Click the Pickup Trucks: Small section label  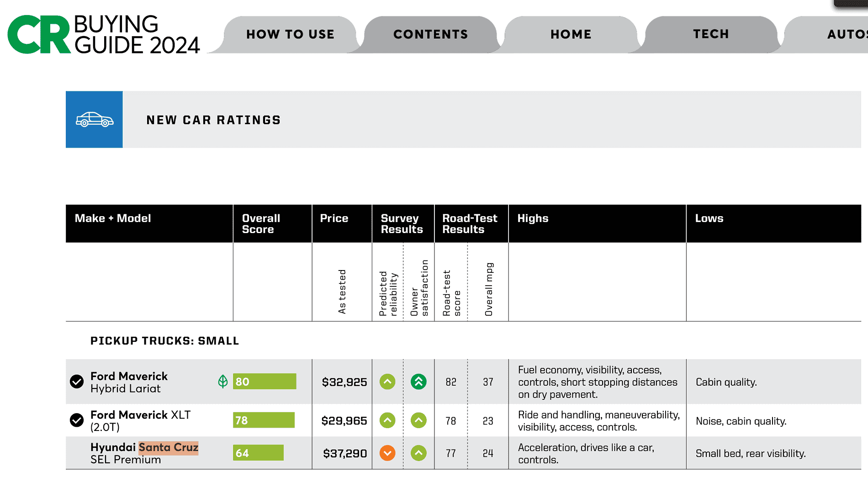click(164, 341)
